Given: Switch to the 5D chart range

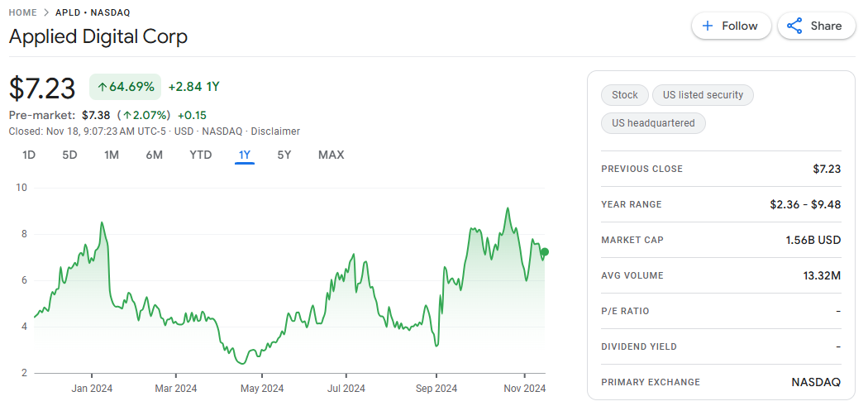Looking at the screenshot, I should (69, 155).
